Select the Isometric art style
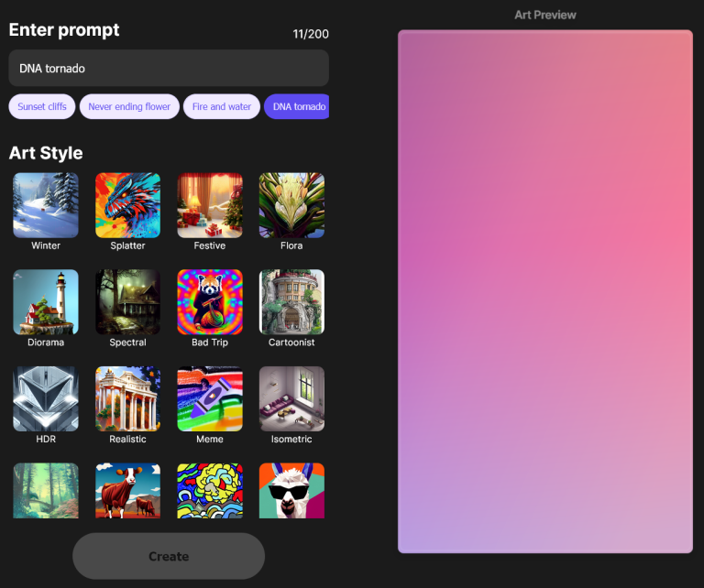 tap(291, 398)
